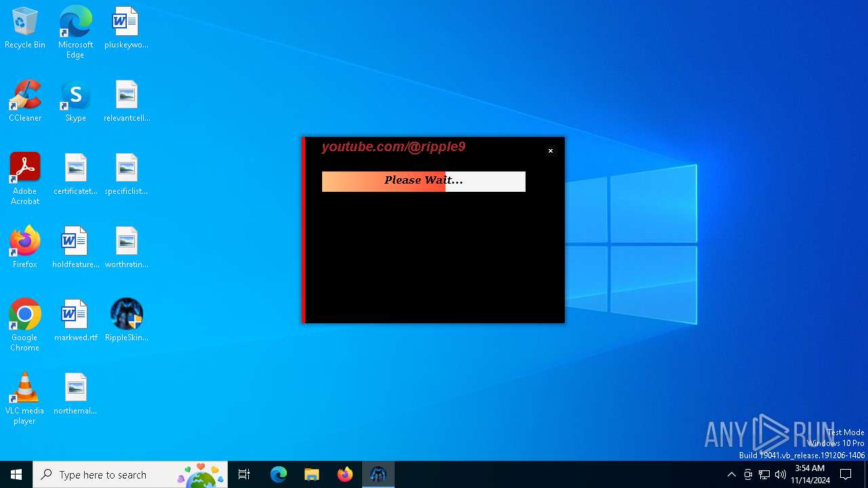Open the Recycle Bin desktop icon
The image size is (868, 488).
pos(25,28)
